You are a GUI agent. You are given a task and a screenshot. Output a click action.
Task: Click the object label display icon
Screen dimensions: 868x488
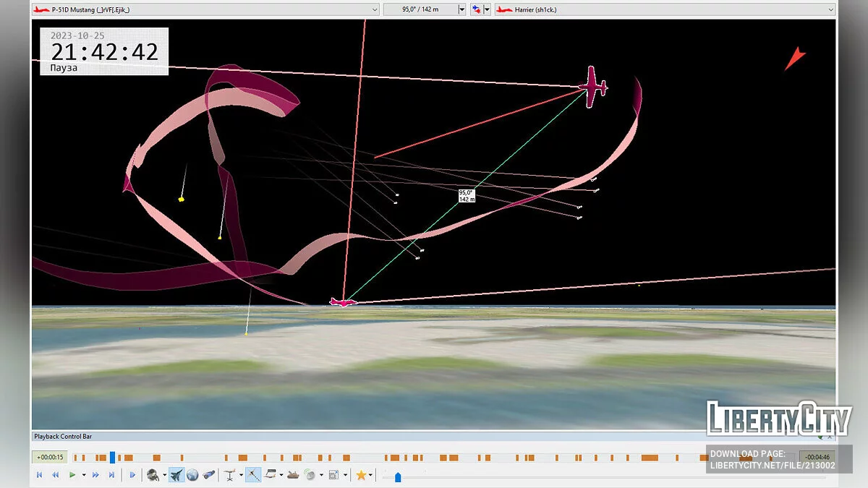271,475
